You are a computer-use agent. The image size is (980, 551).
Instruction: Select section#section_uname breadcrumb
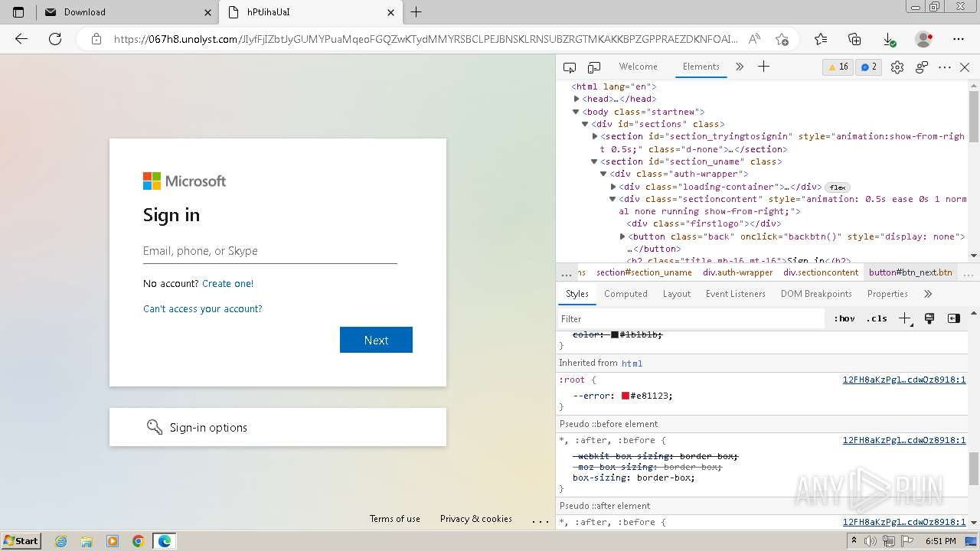[x=644, y=272]
